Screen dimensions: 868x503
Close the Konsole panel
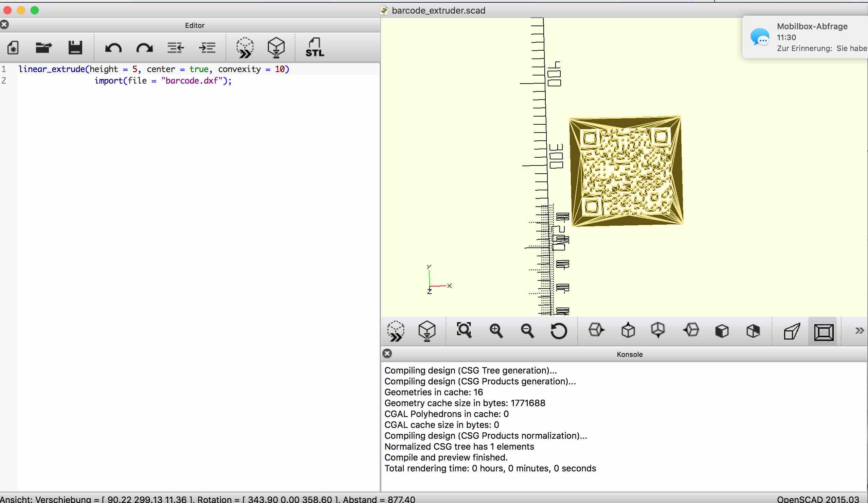pyautogui.click(x=387, y=354)
